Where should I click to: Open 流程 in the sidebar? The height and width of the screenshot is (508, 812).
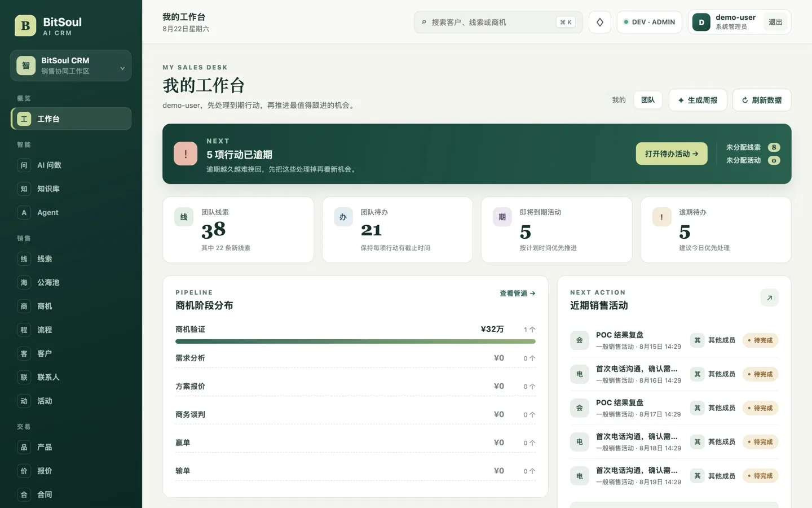pyautogui.click(x=71, y=330)
